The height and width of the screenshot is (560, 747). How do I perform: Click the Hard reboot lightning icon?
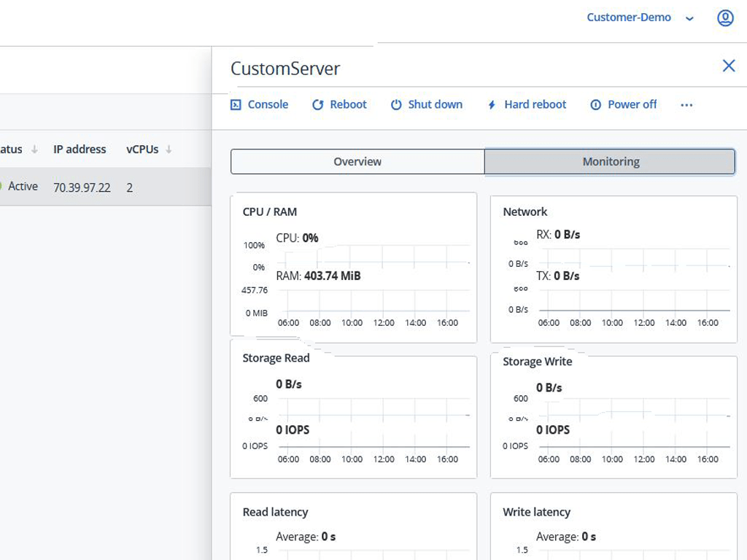click(x=492, y=105)
